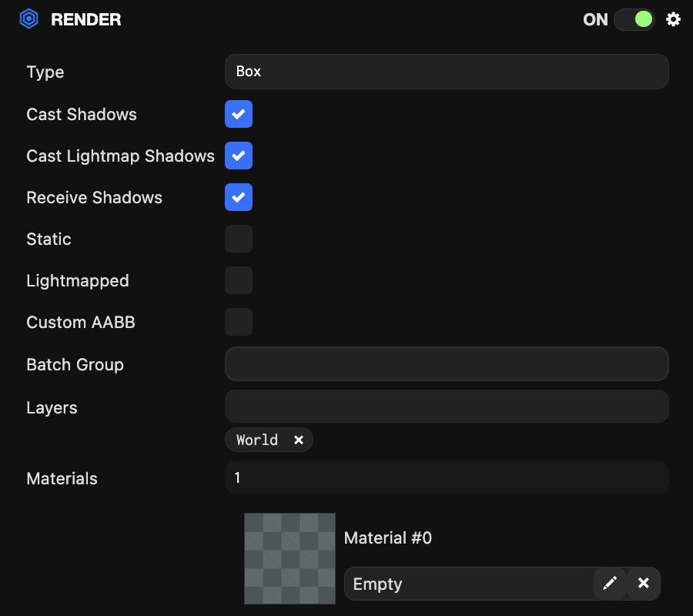Image resolution: width=693 pixels, height=616 pixels.
Task: Enable the Static checkbox
Action: [239, 239]
